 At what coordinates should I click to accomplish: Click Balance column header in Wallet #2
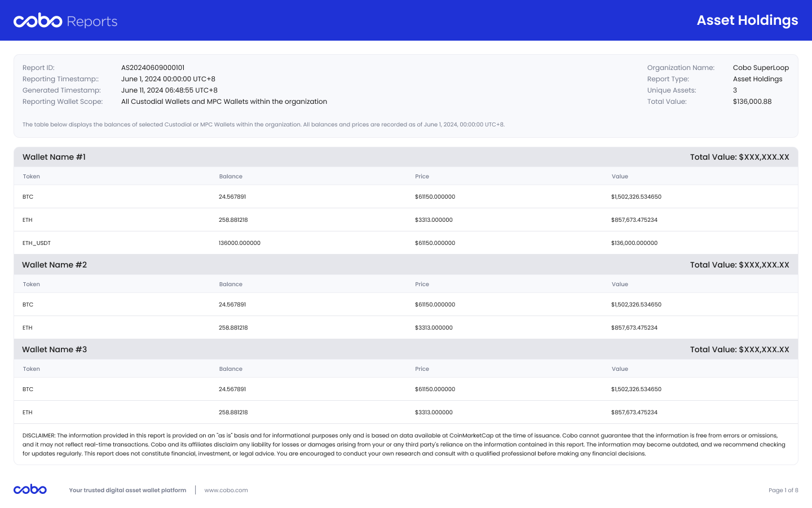pos(231,284)
